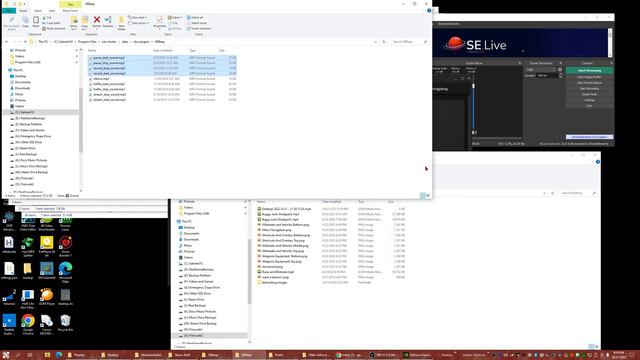Click Studio Mode in OBS Controls
Image resolution: width=640 pixels, height=360 pixels.
(589, 94)
